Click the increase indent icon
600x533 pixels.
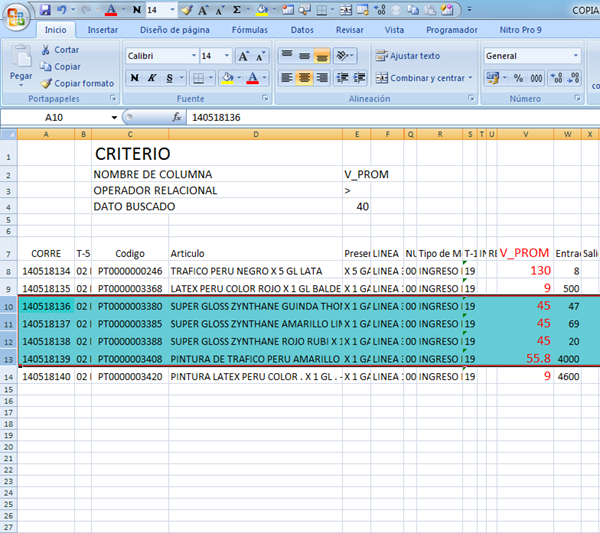coord(362,78)
